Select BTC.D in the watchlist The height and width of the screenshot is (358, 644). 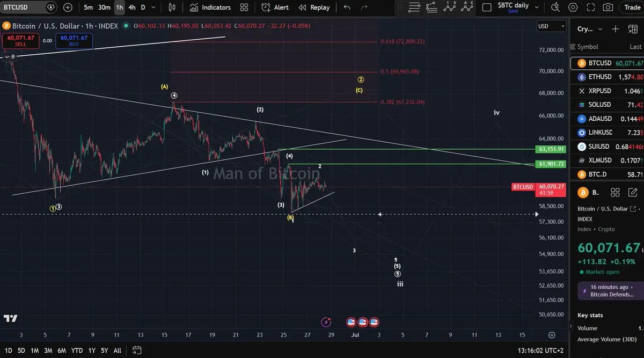click(x=607, y=174)
